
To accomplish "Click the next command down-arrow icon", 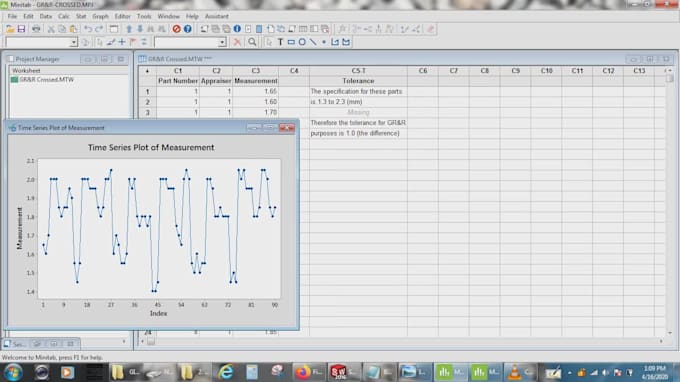I will pyautogui.click(x=140, y=29).
